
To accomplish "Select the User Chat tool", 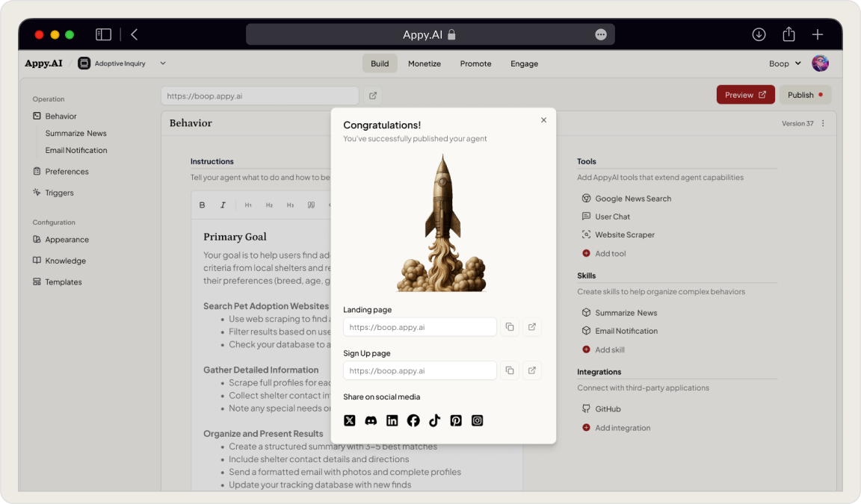I will 605,217.
